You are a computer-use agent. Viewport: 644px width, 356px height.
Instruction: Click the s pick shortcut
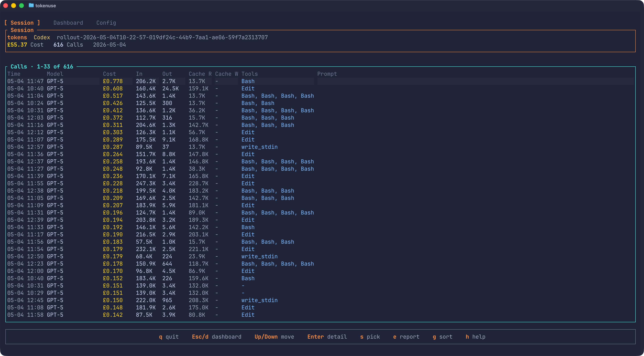pyautogui.click(x=370, y=337)
